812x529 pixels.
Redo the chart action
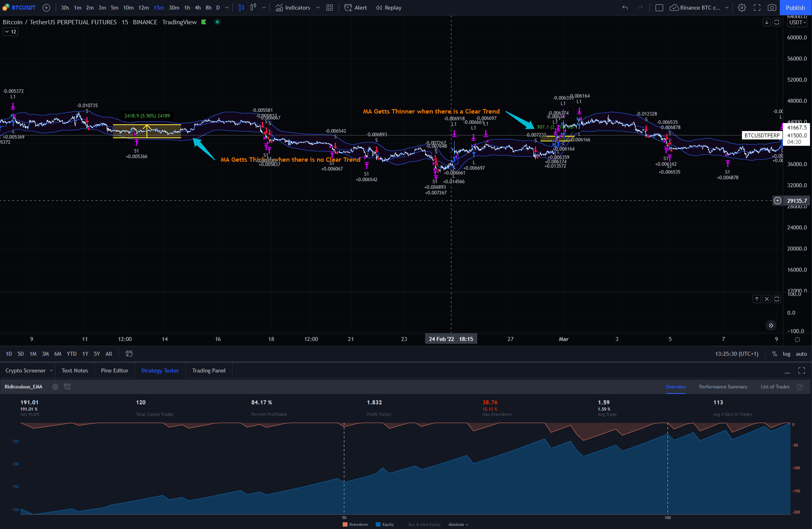coord(640,8)
